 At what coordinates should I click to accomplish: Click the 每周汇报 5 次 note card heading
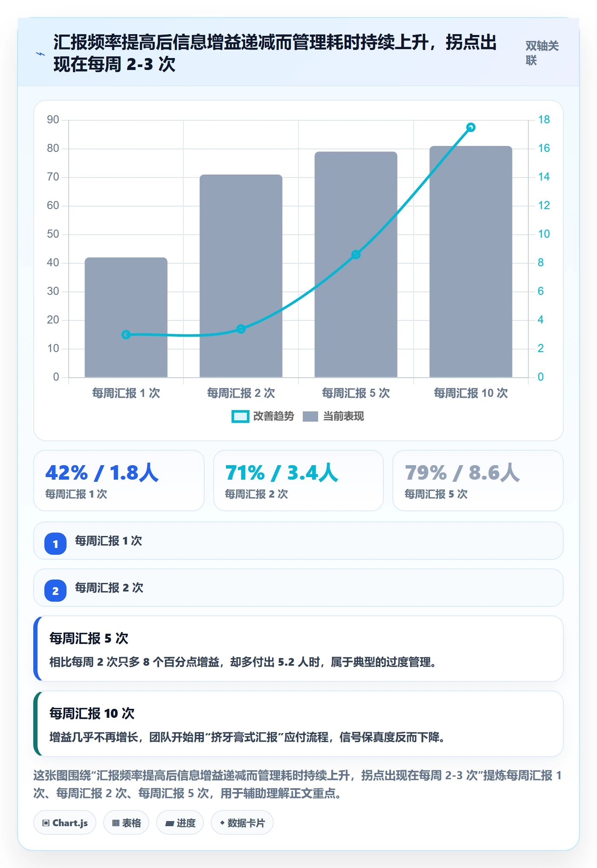[x=89, y=638]
